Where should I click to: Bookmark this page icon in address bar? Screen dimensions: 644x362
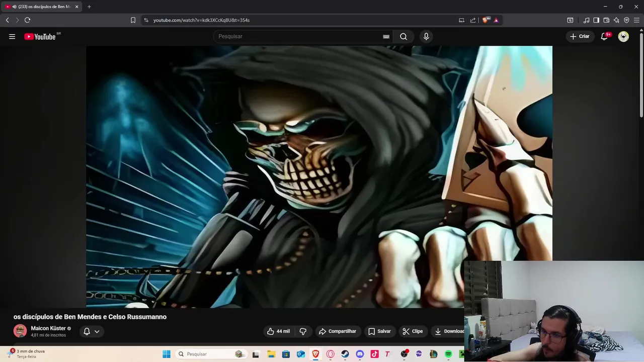click(x=133, y=20)
